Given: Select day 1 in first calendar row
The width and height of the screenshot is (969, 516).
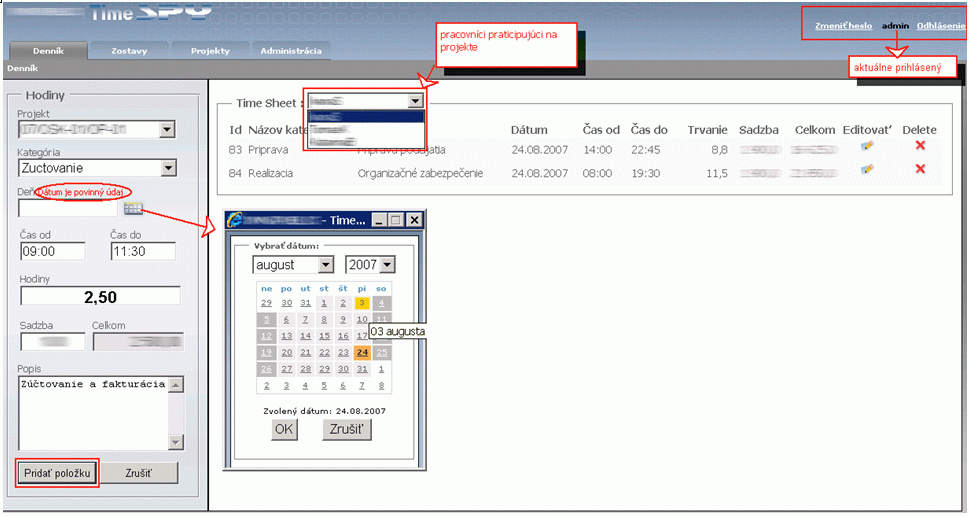Looking at the screenshot, I should click(x=324, y=303).
